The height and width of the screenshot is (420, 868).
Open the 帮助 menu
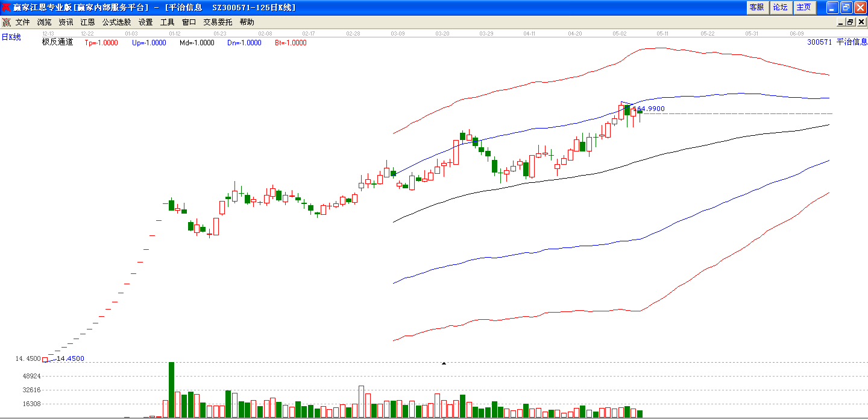click(x=247, y=22)
